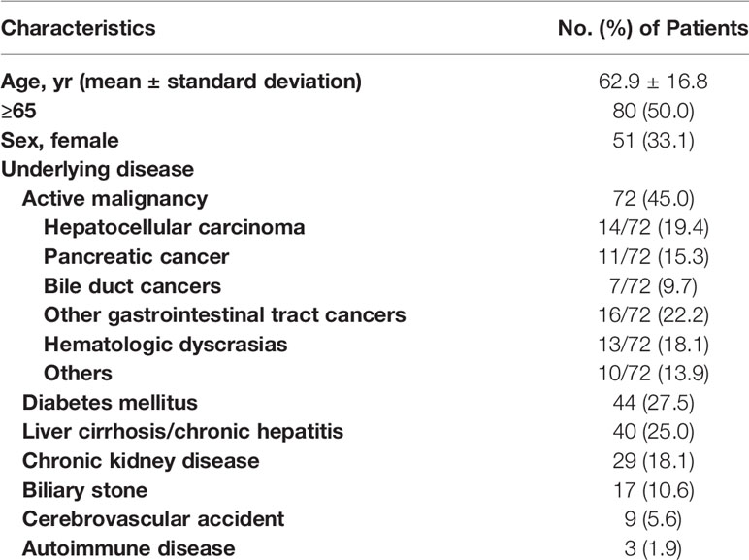This screenshot has width=749, height=560.
Task: Click Liver cirrhosis/chronic hepatitis label
Action: [x=183, y=432]
